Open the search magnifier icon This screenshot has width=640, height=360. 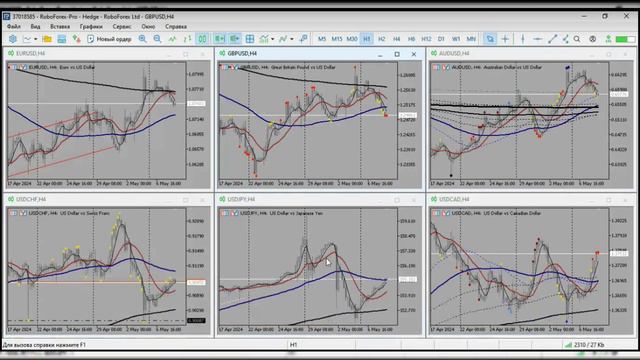tap(577, 39)
